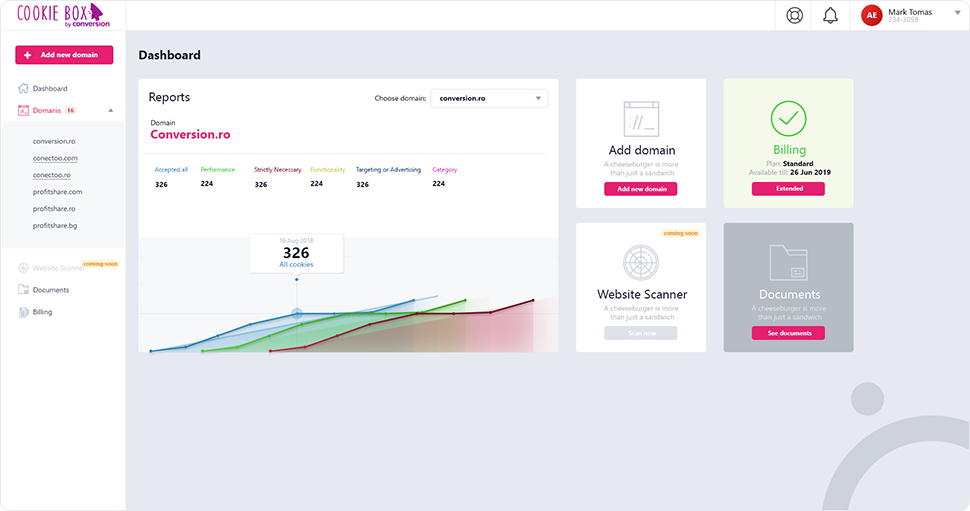Select the Targeting or Advertising stat
The image size is (970, 511).
(x=388, y=177)
